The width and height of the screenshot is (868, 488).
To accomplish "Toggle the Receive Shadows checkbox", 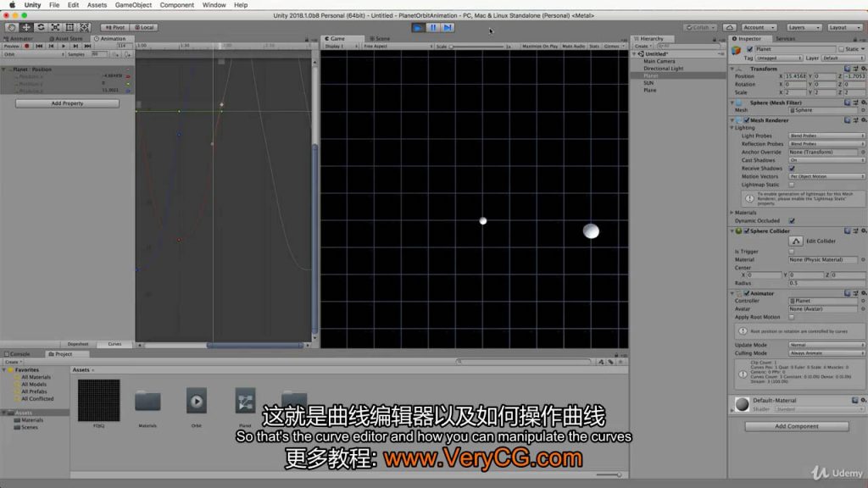I will 792,168.
